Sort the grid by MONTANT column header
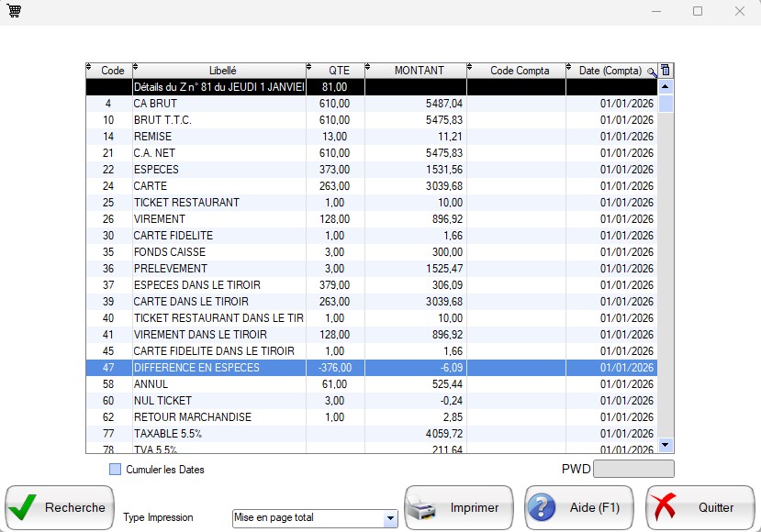This screenshot has width=761, height=532. [419, 71]
